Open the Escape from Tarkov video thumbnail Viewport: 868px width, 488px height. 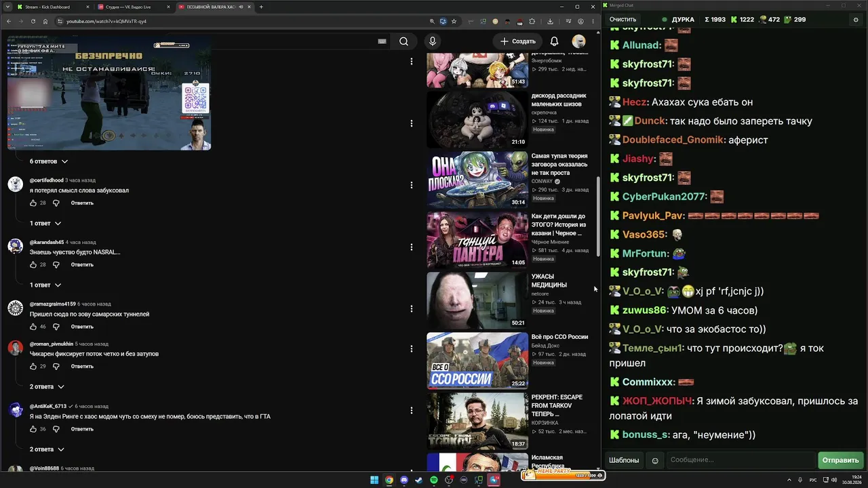click(x=477, y=421)
